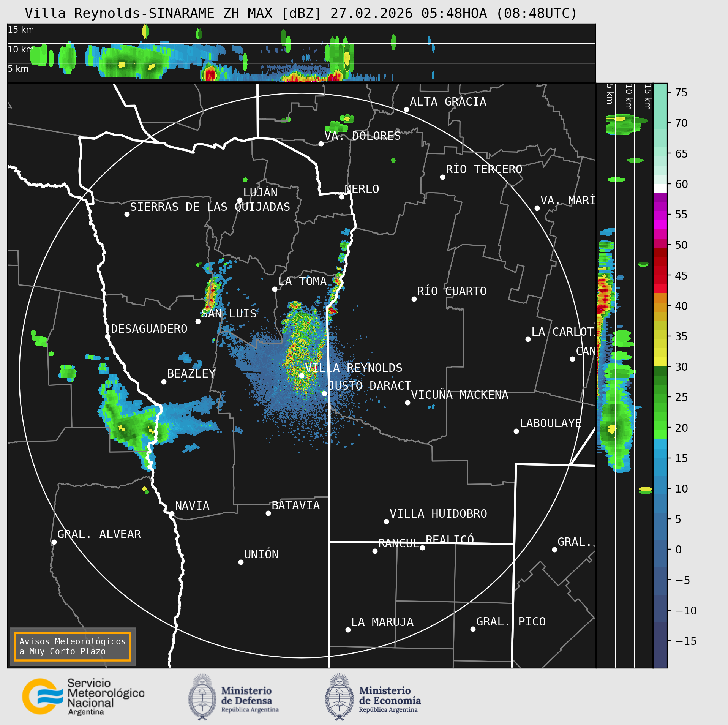Click the Laboulaye city dot

click(x=516, y=431)
